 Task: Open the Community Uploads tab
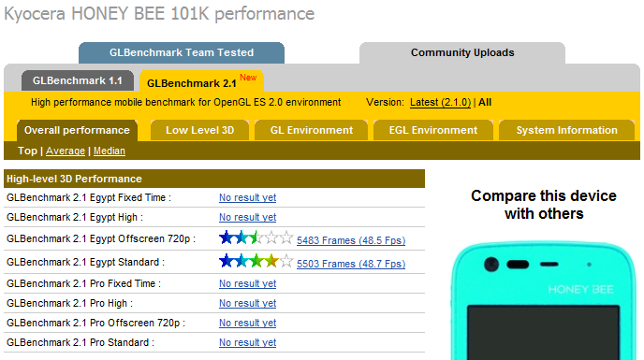pos(462,52)
